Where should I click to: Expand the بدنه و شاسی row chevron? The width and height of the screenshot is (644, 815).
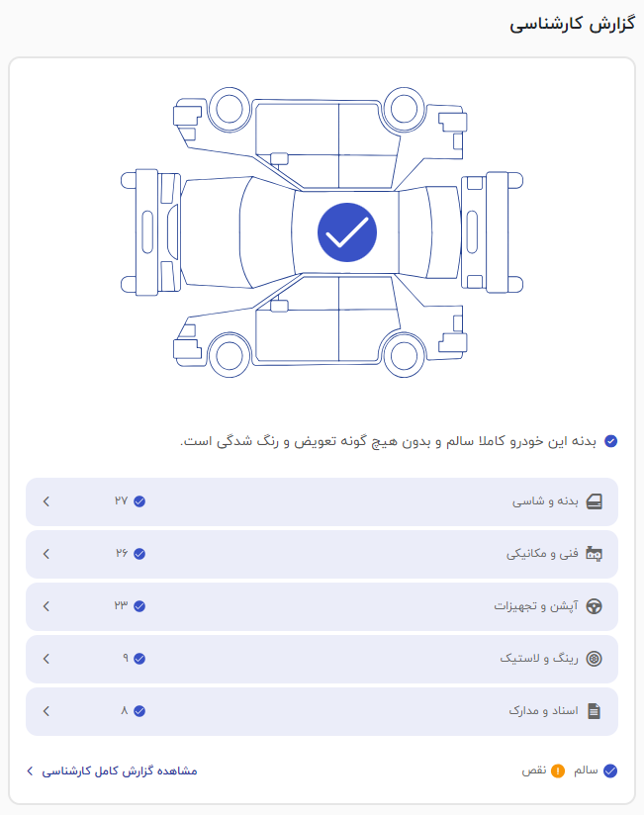46,501
